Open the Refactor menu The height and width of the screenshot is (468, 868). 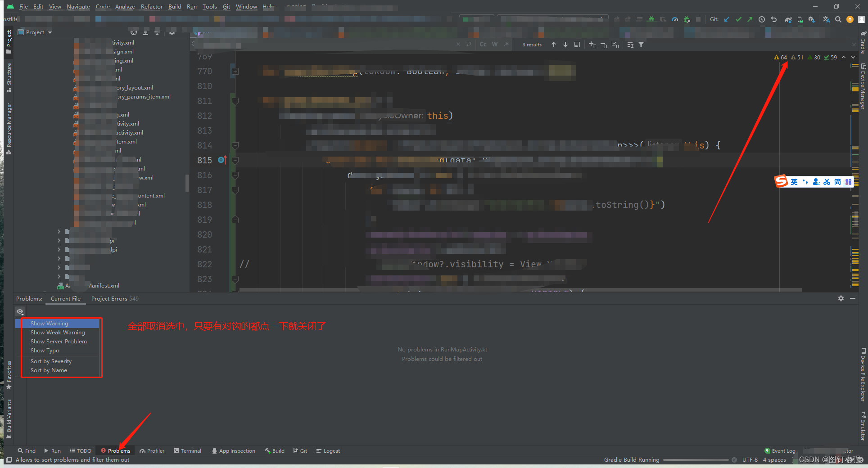pos(152,6)
